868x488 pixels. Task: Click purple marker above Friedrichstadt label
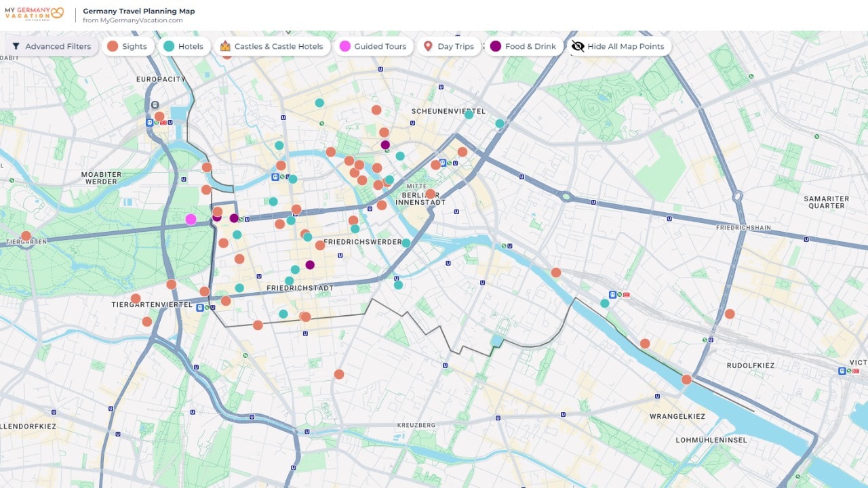(310, 265)
